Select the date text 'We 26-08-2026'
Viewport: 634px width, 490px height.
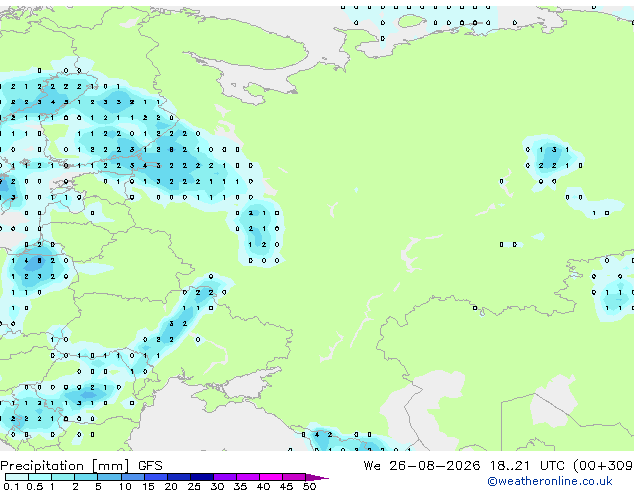[422, 466]
